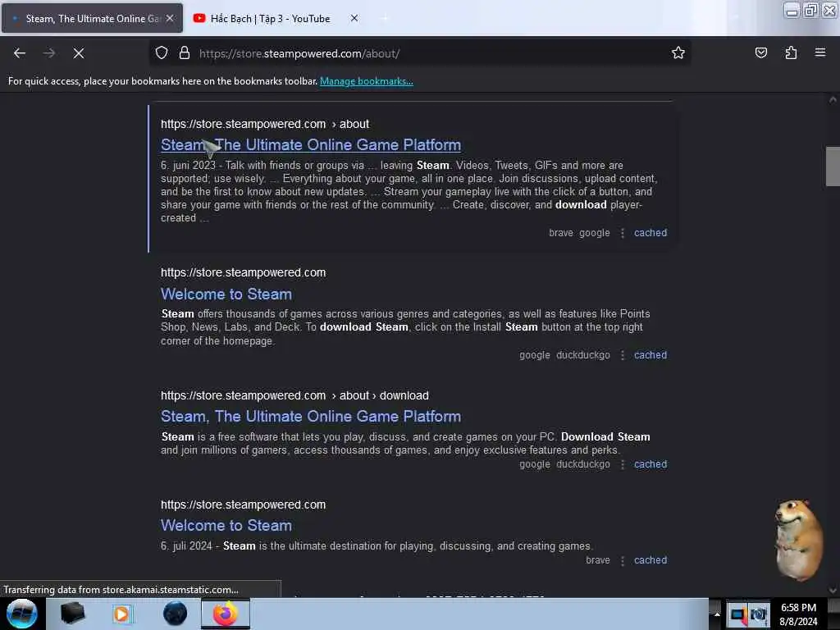Click the hamster desktop mascot

click(797, 540)
